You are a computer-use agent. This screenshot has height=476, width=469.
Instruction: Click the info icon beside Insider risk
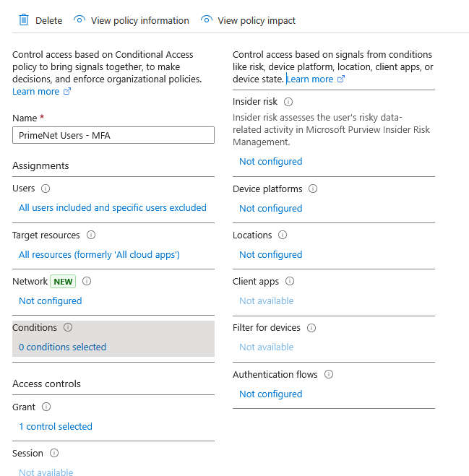(288, 102)
